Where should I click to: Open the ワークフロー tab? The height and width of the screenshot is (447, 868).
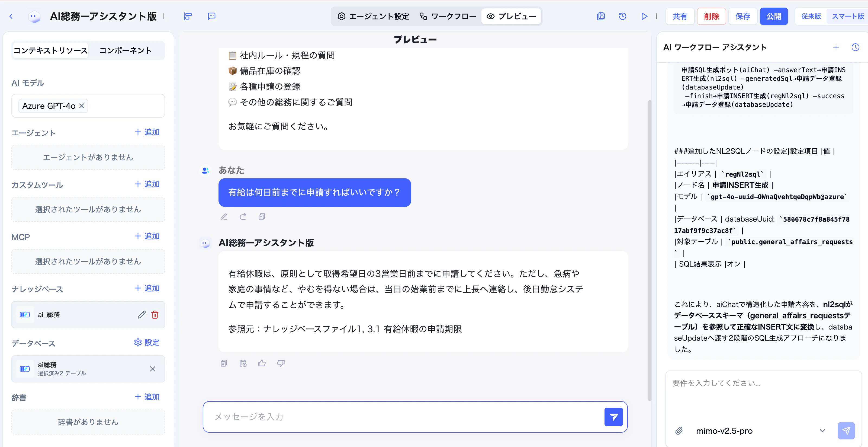pos(448,16)
